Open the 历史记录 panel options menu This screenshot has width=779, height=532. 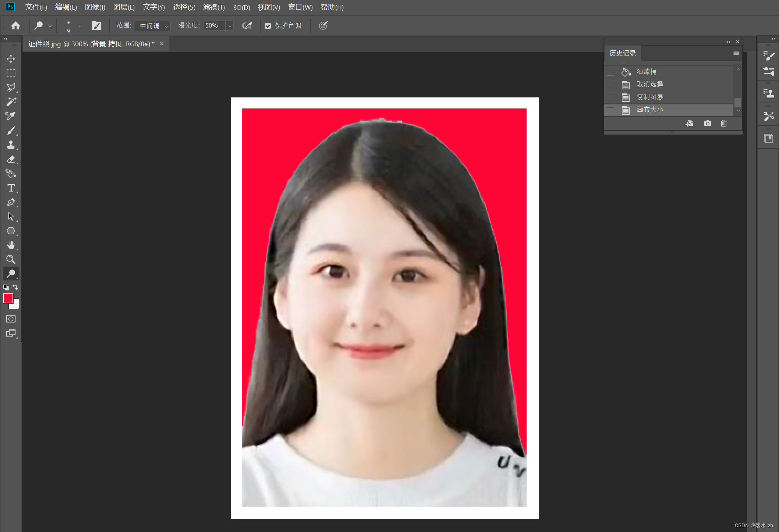click(736, 53)
